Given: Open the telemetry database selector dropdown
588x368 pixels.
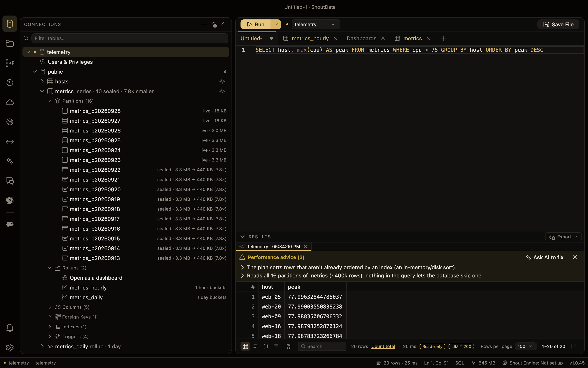Looking at the screenshot, I should (x=315, y=24).
